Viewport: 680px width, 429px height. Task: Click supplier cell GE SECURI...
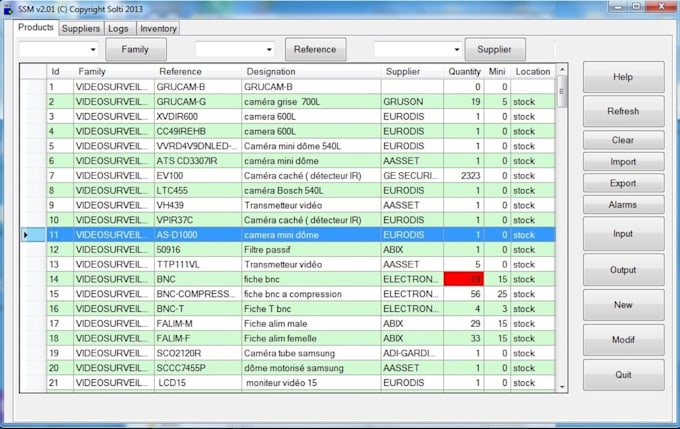click(x=412, y=176)
